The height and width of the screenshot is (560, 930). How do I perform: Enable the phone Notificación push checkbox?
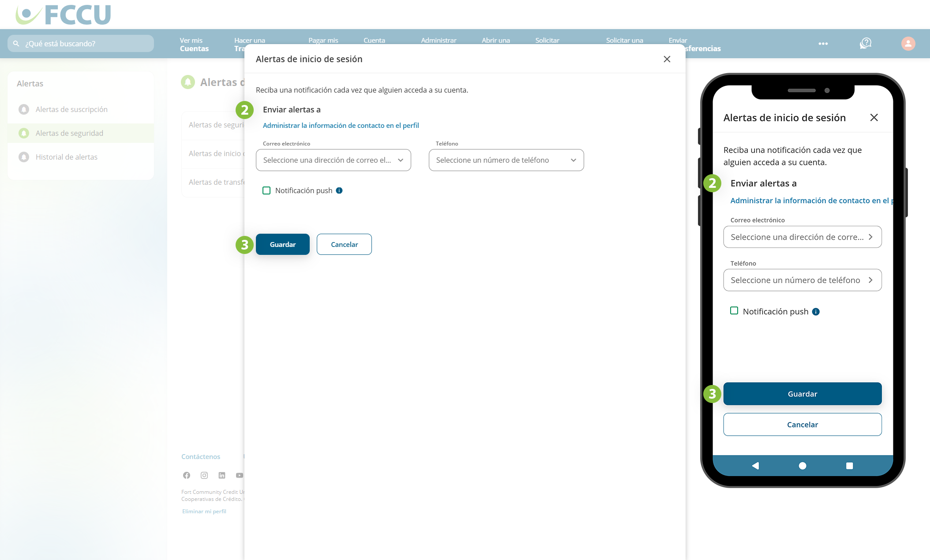click(x=734, y=311)
